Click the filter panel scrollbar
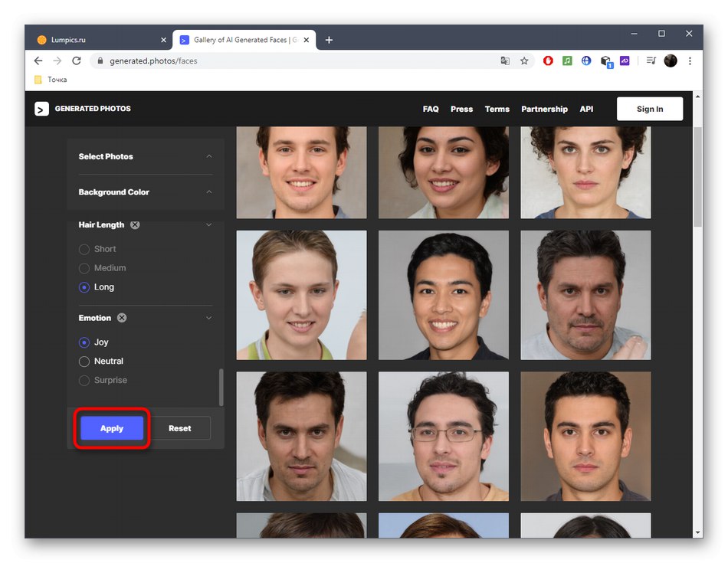This screenshot has height=563, width=728. [221, 388]
